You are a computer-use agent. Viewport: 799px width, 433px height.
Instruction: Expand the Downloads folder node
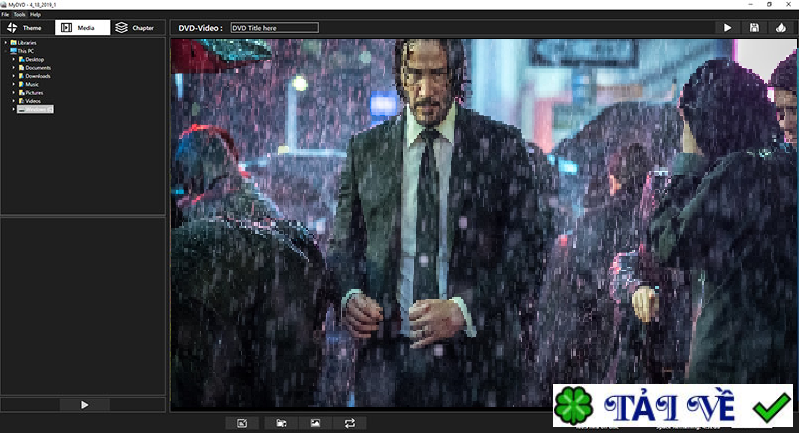[x=14, y=76]
